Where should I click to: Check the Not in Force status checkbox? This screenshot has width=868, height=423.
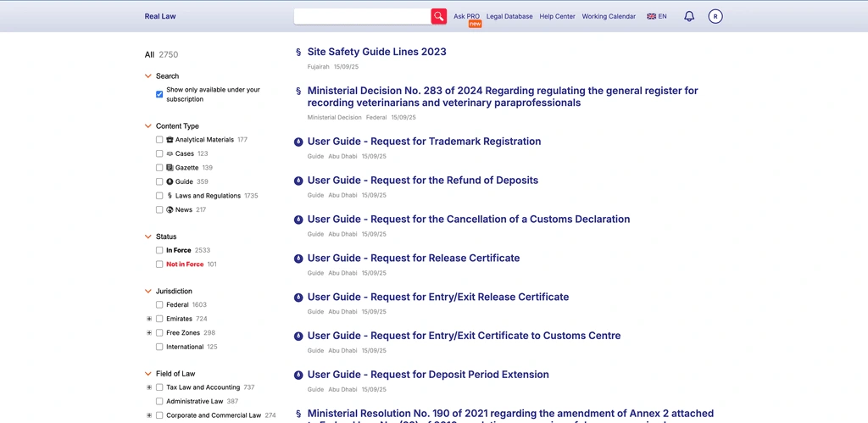(x=159, y=264)
